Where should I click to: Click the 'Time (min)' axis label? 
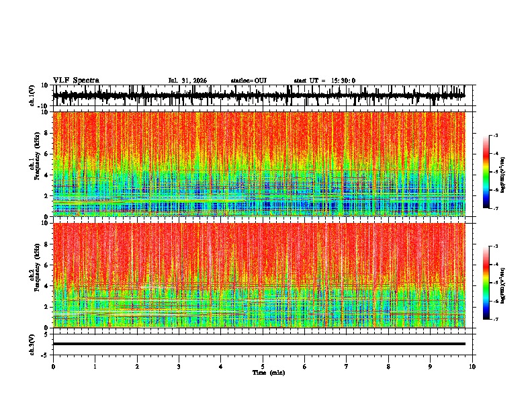pyautogui.click(x=269, y=373)
